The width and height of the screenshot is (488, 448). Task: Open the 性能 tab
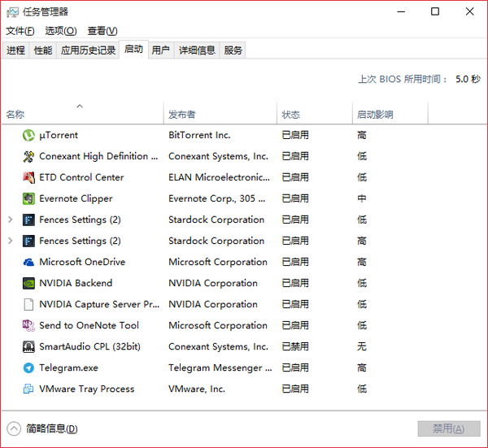[x=43, y=50]
